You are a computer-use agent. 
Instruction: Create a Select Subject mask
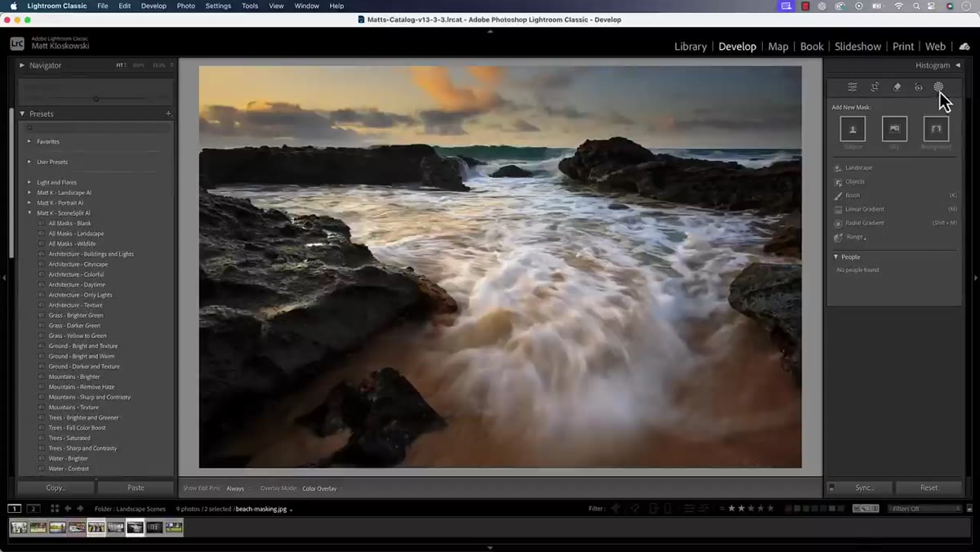(x=853, y=129)
